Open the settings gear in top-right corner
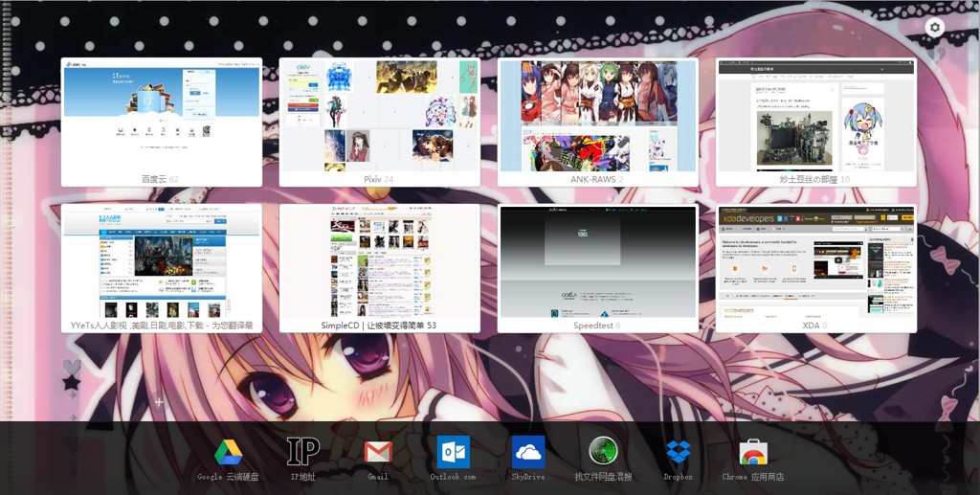 pos(935,28)
